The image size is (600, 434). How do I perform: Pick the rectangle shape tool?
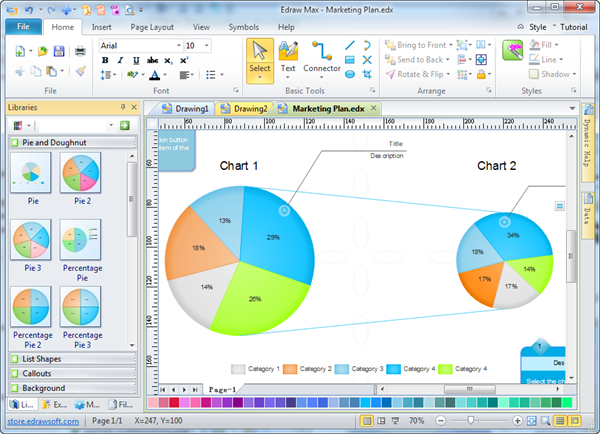(350, 60)
